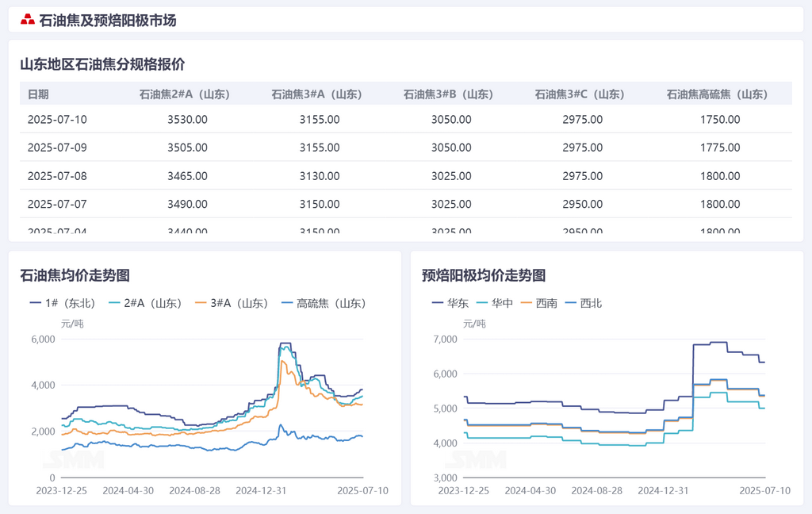
Task: Click the 石油焦高硫焦（山东） column header
Action: pos(717,94)
